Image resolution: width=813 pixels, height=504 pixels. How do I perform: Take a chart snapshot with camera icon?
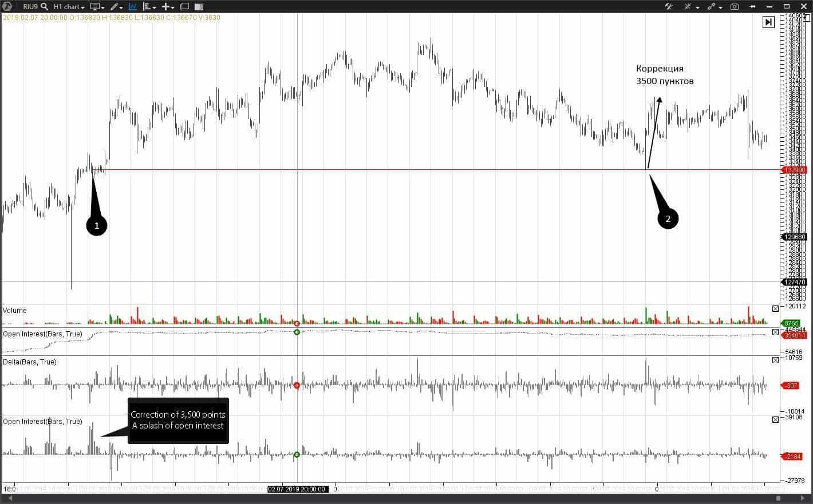735,7
